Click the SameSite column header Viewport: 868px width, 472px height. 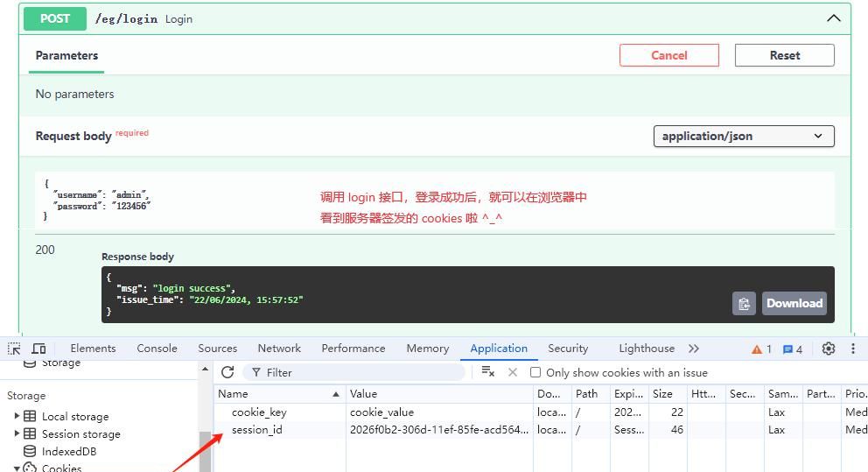[783, 394]
